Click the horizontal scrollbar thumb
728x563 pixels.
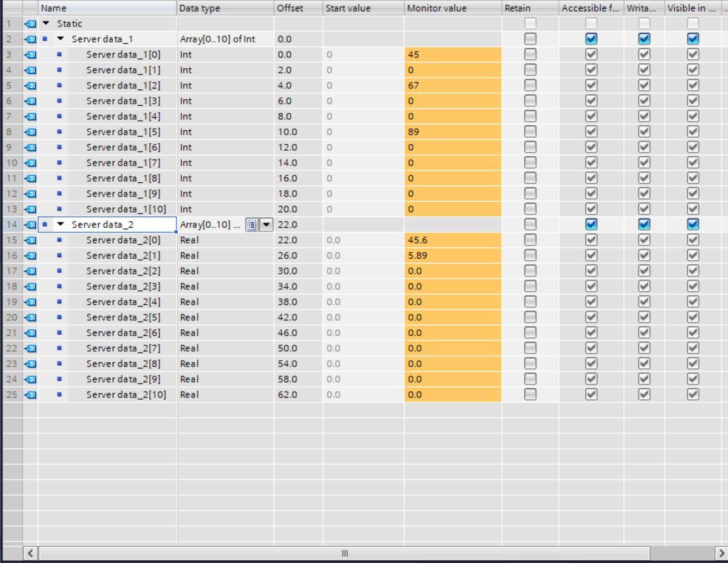(344, 553)
